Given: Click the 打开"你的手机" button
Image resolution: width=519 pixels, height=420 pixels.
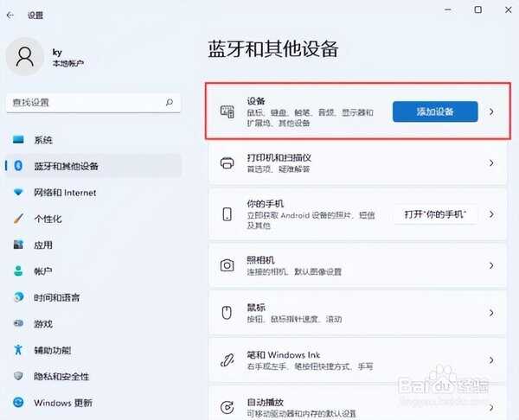Looking at the screenshot, I should point(435,214).
